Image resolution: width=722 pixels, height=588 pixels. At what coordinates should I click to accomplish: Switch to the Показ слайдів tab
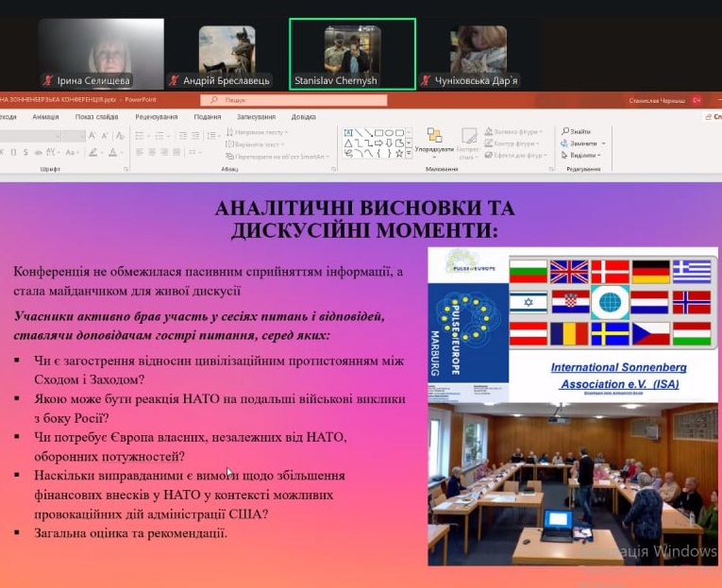(x=97, y=117)
